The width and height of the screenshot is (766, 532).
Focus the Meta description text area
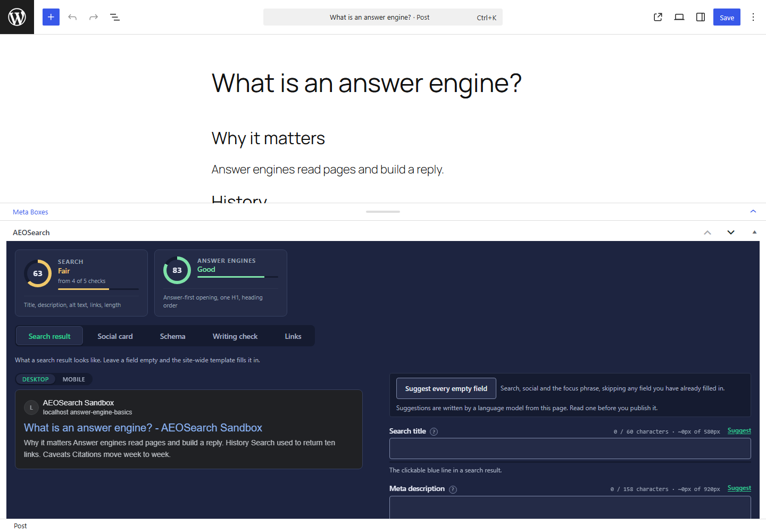pos(570,507)
